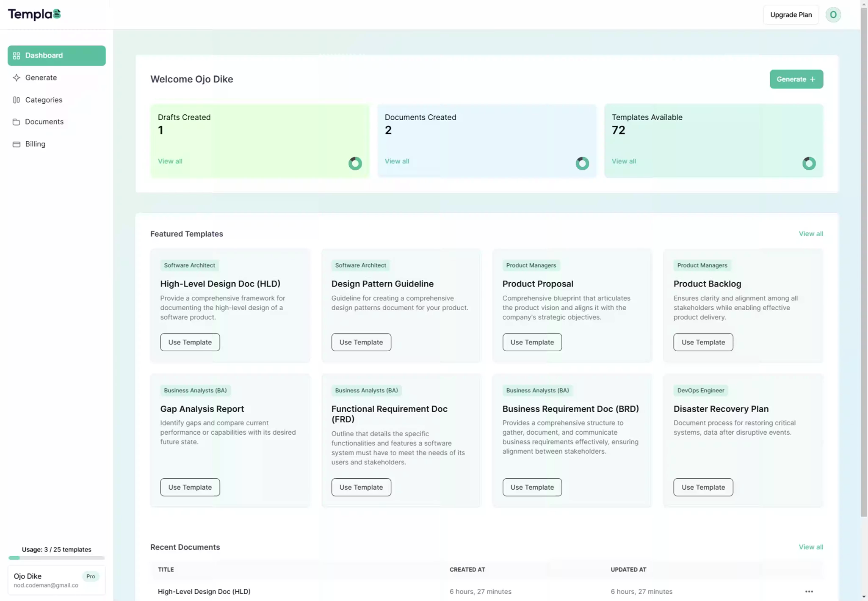This screenshot has height=601, width=868.
Task: Click Product Managers tag on Product Proposal
Action: pyautogui.click(x=531, y=265)
